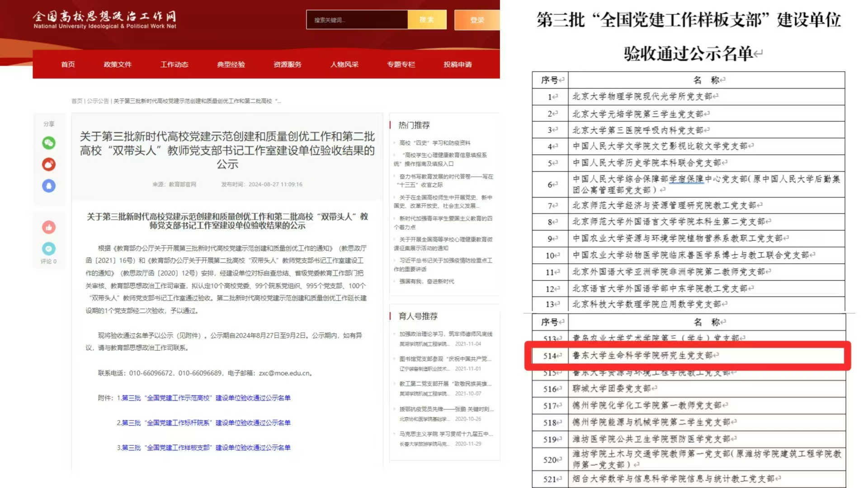This screenshot has height=488, width=868.
Task: Select row 519 潍坊医学院公共卫生学院
Action: tap(689, 439)
